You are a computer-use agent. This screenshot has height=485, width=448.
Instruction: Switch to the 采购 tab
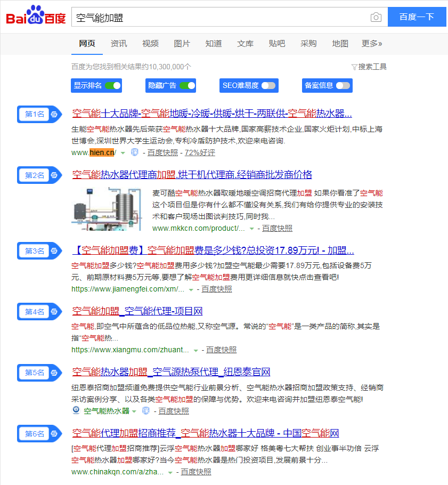coord(308,44)
